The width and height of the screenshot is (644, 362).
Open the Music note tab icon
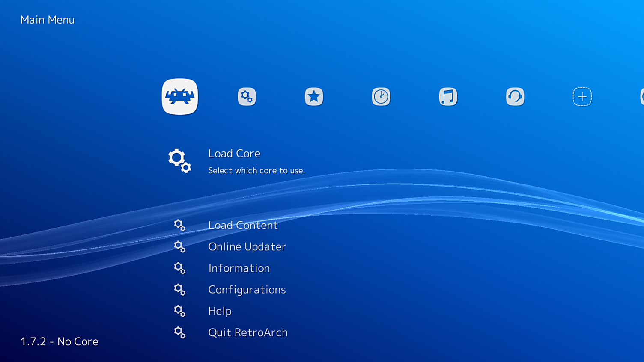(448, 97)
